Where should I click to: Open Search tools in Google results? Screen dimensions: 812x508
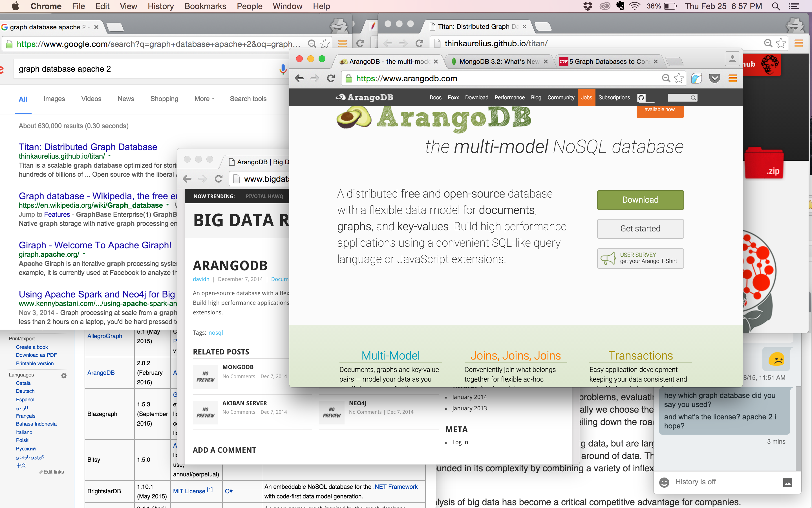(248, 99)
